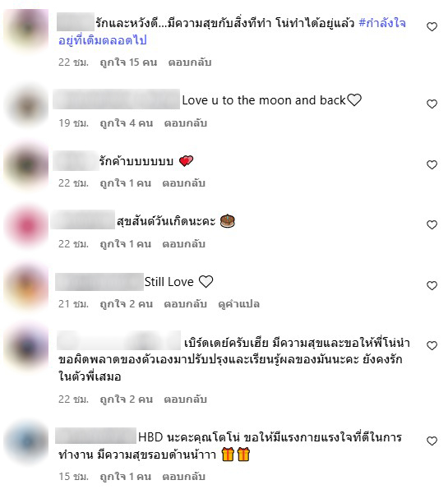
Task: Like the 'Love u to the moon and back' comment
Action: tap(432, 104)
